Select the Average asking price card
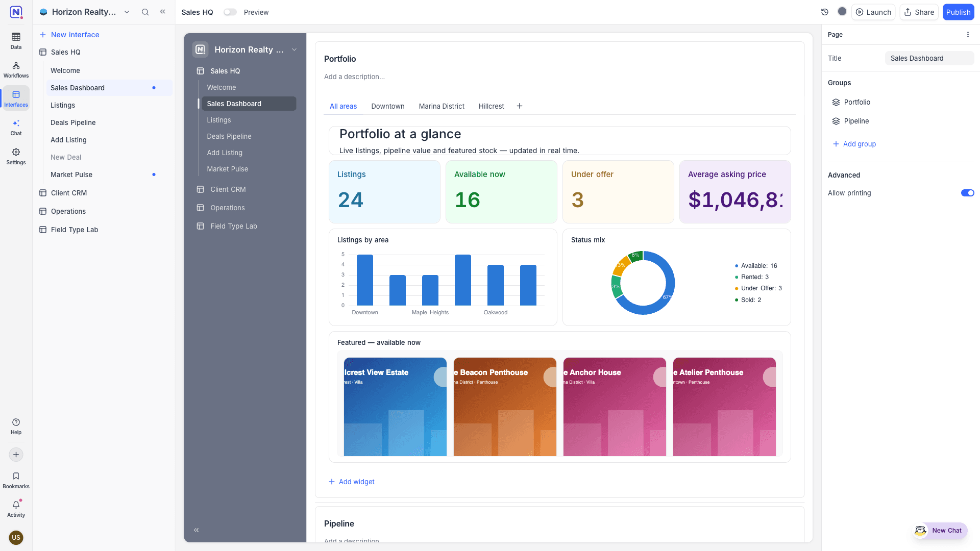 click(735, 192)
